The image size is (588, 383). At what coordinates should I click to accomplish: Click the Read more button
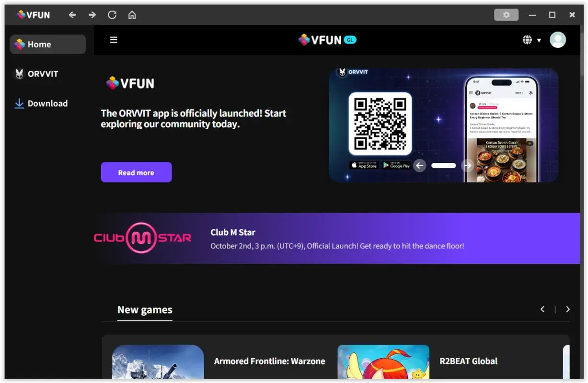136,172
